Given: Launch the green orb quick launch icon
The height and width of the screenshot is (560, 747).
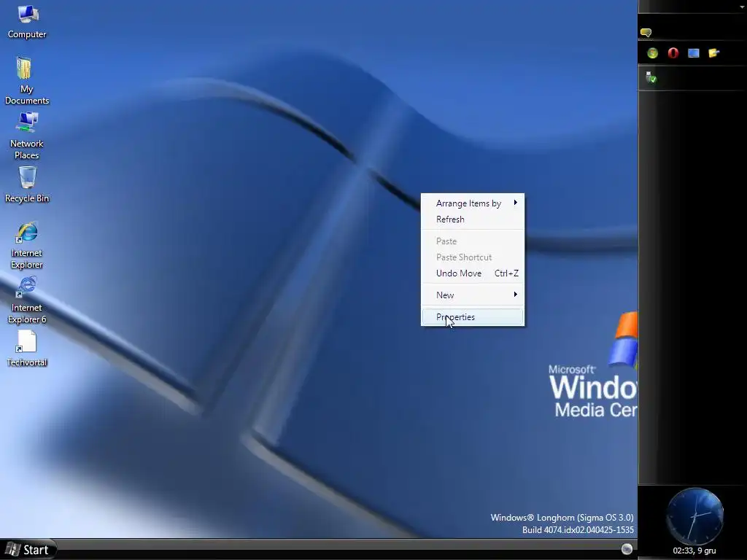Looking at the screenshot, I should click(653, 52).
